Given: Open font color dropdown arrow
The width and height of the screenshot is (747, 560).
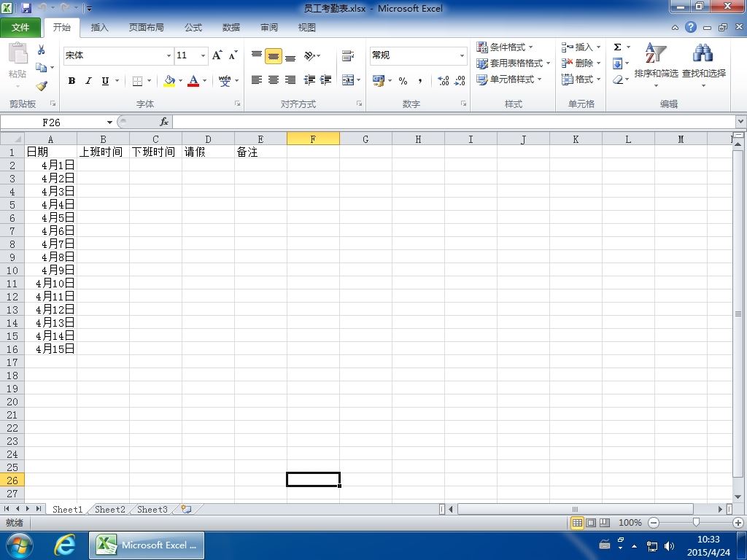Looking at the screenshot, I should click(205, 80).
